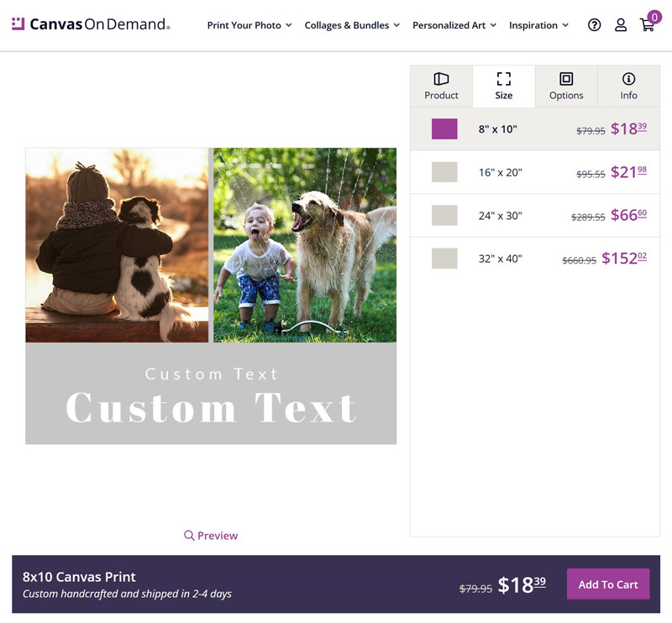672x623 pixels.
Task: Open the shopping cart icon
Action: pos(647,25)
